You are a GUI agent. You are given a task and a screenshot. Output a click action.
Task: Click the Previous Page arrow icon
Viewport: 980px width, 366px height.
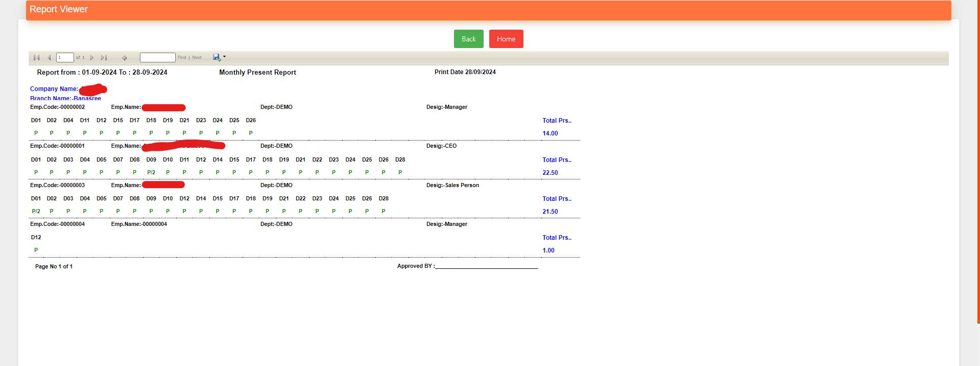point(49,58)
